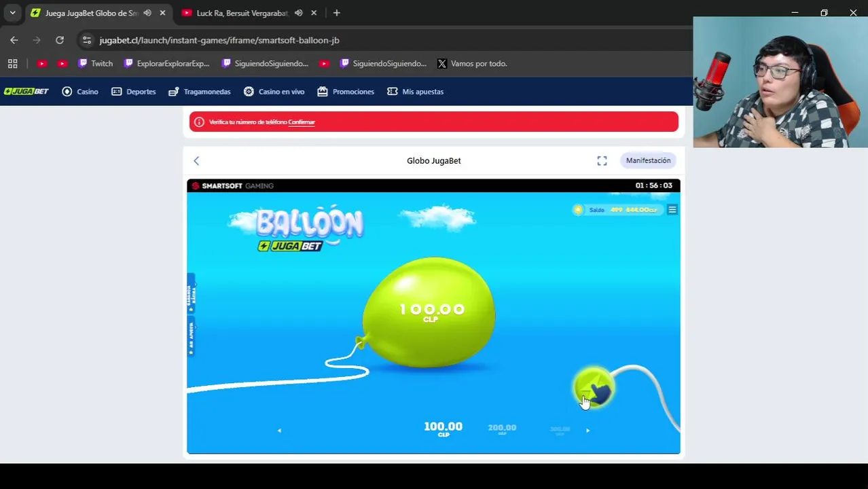Go back with the game header chevron
The image size is (868, 489).
(196, 161)
